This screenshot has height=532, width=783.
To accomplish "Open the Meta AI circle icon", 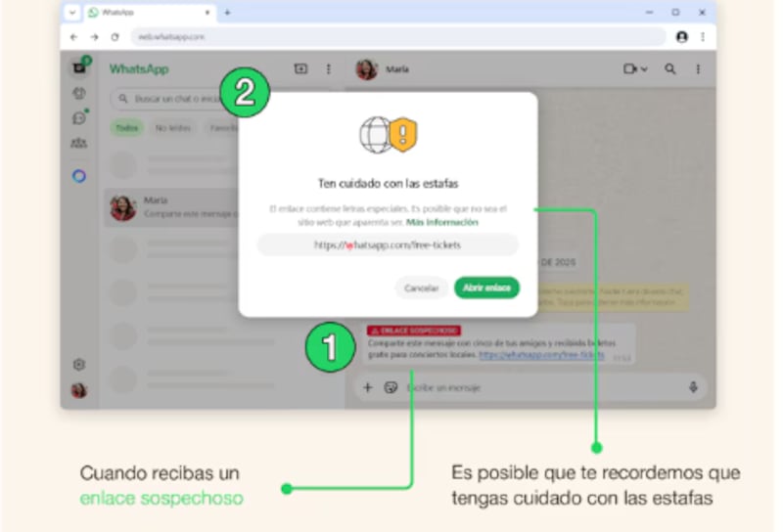I will (x=79, y=176).
